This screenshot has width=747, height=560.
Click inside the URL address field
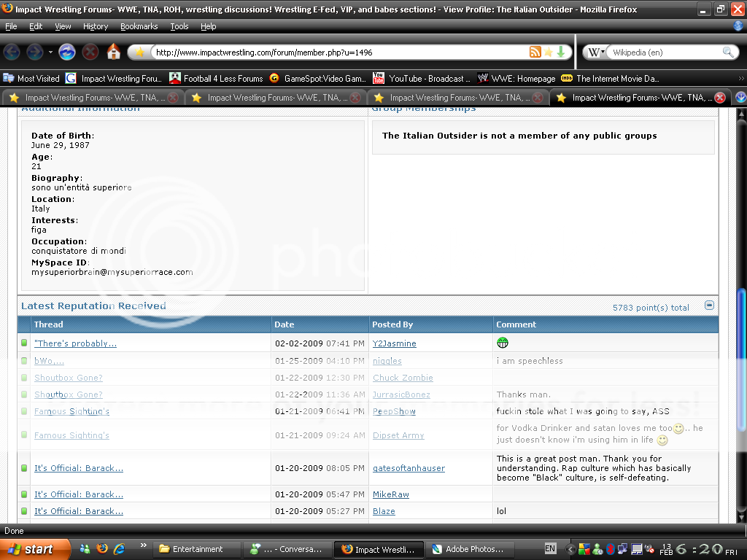[x=336, y=52]
